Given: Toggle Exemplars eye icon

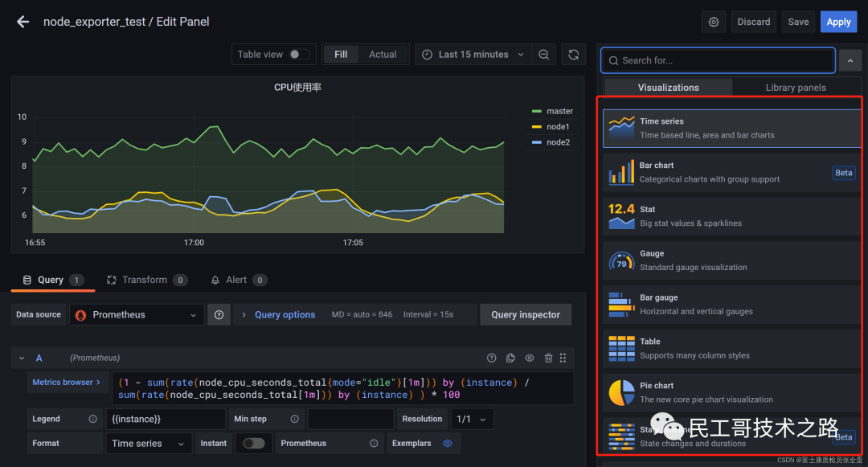Looking at the screenshot, I should 448,443.
